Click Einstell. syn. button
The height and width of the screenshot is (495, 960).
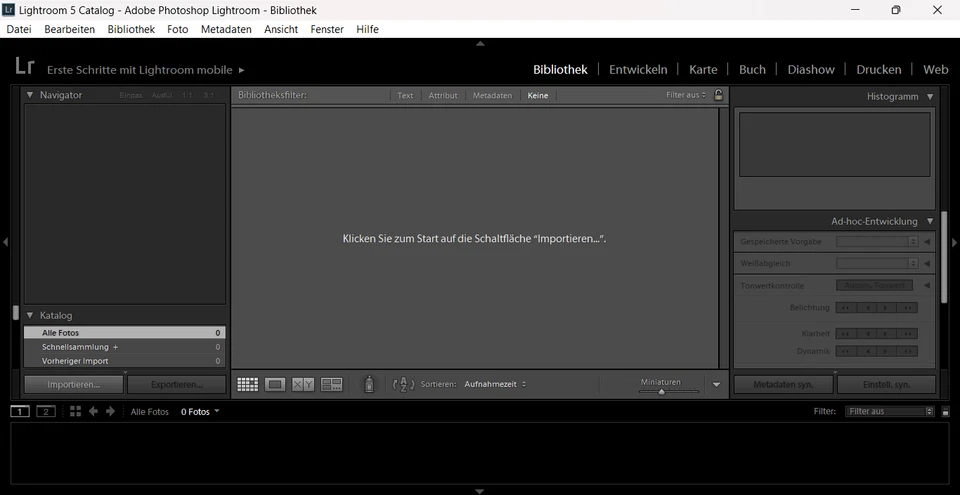(887, 385)
